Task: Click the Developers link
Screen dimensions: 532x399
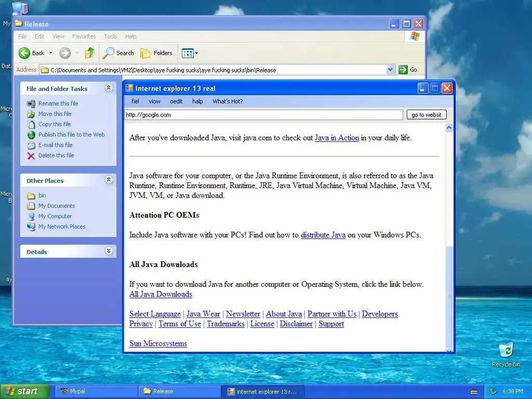Action: [380, 314]
